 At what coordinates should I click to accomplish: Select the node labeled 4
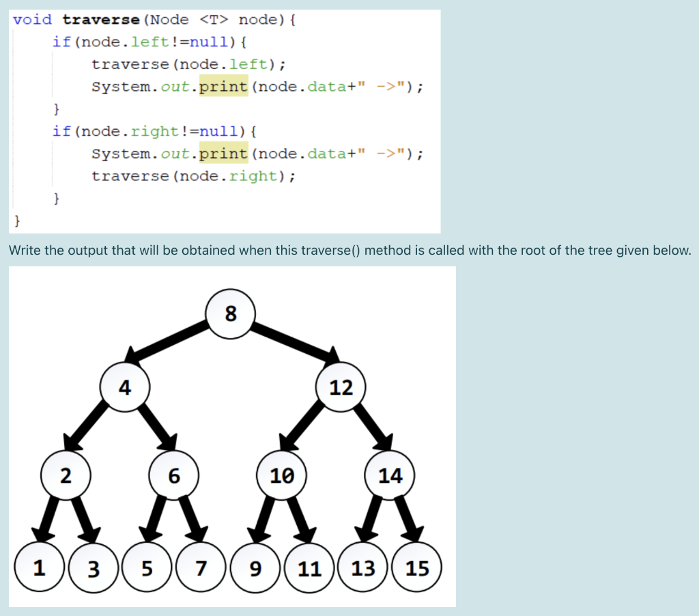(125, 387)
